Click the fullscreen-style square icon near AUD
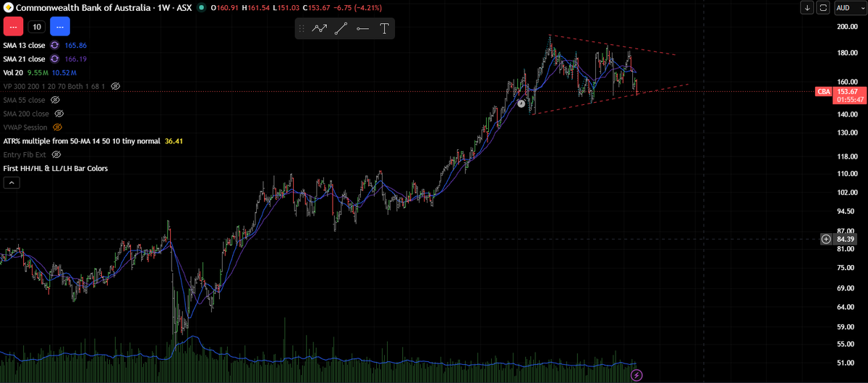Screen dimensions: 868x383 [823, 8]
